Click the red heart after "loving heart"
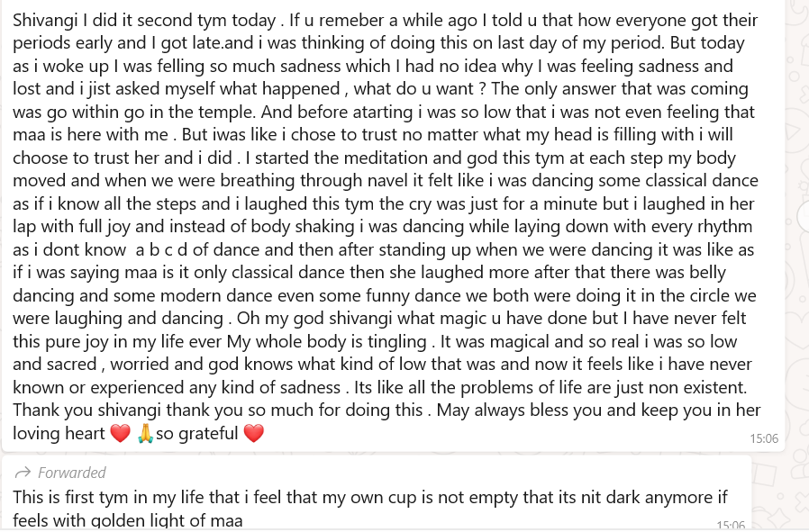Viewport: 809px width, 532px height. [120, 434]
